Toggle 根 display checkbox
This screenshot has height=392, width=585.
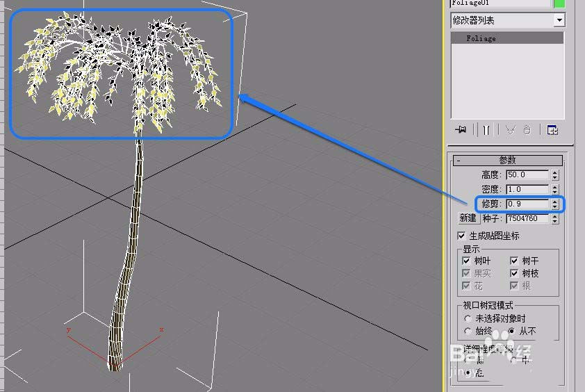point(514,286)
